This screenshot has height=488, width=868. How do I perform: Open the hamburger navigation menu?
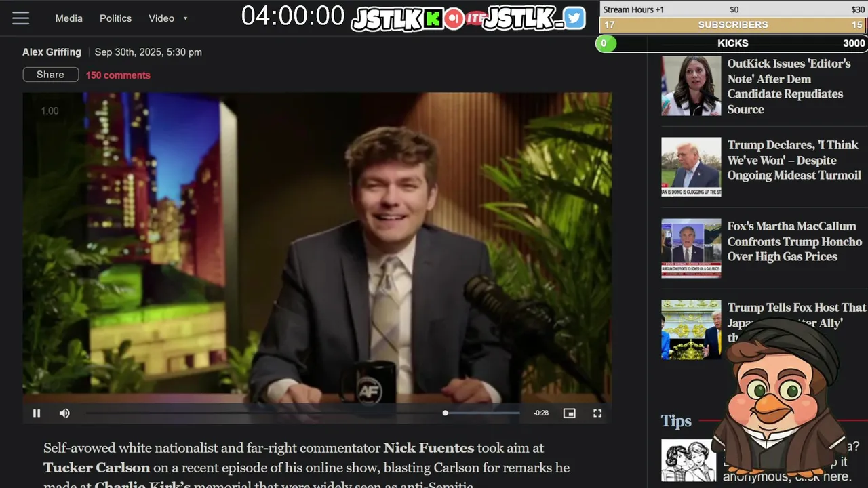pos(21,18)
